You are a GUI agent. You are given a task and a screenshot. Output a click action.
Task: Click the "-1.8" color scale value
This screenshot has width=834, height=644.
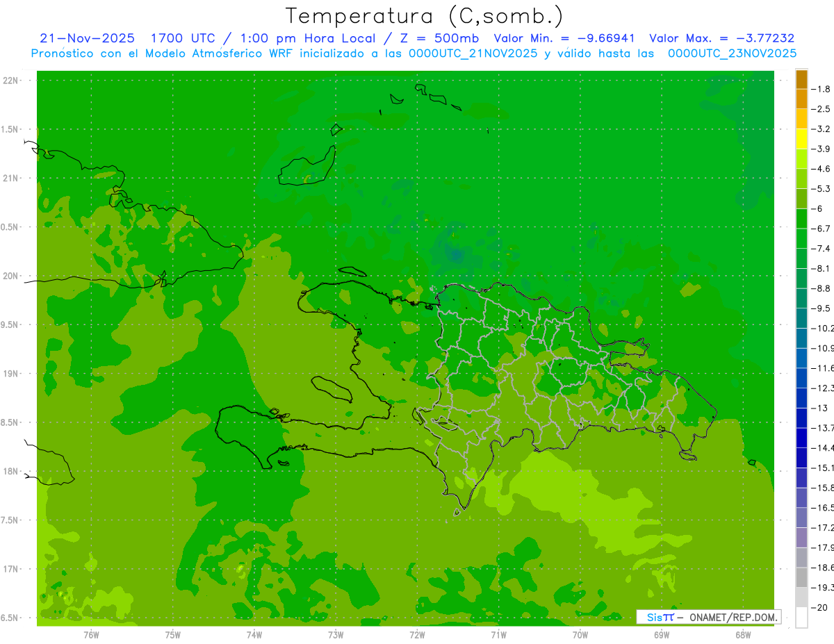click(820, 89)
